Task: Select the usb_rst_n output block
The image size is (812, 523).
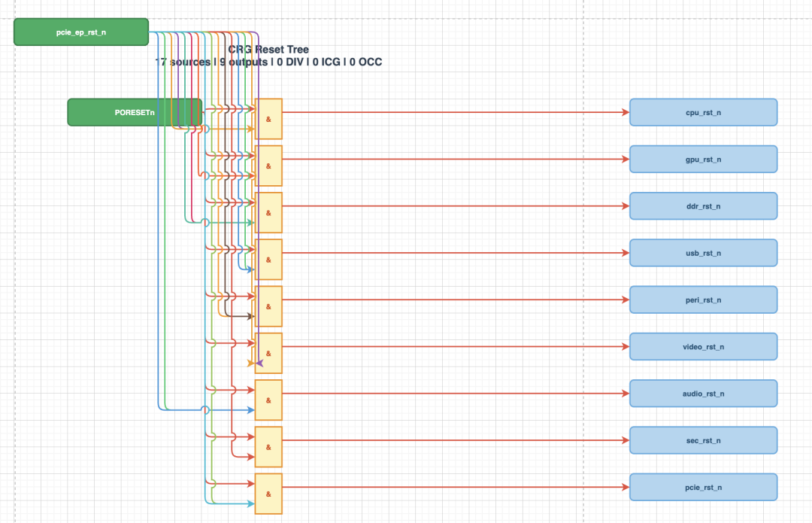Action: [703, 253]
